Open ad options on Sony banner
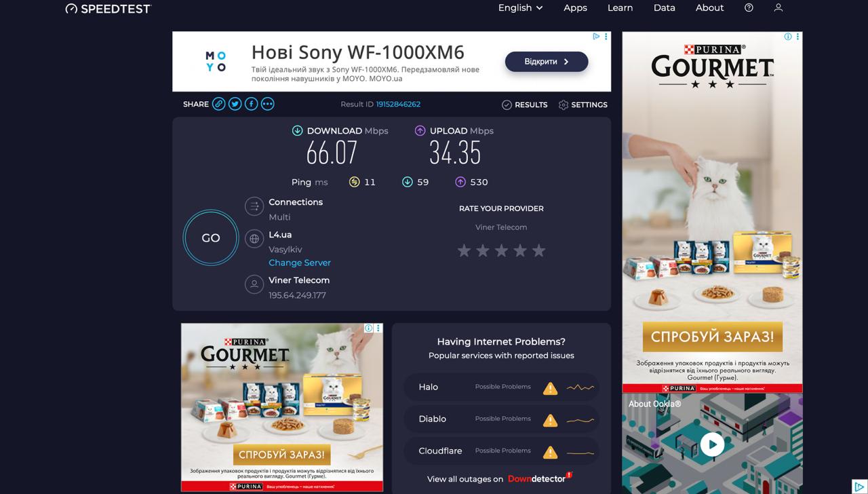This screenshot has width=868, height=494. coord(606,36)
